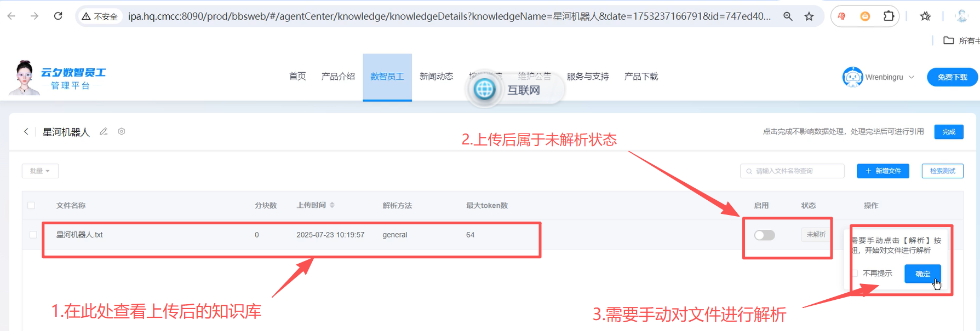Click the red extension icon in toolbar
980x331 pixels.
(842, 16)
